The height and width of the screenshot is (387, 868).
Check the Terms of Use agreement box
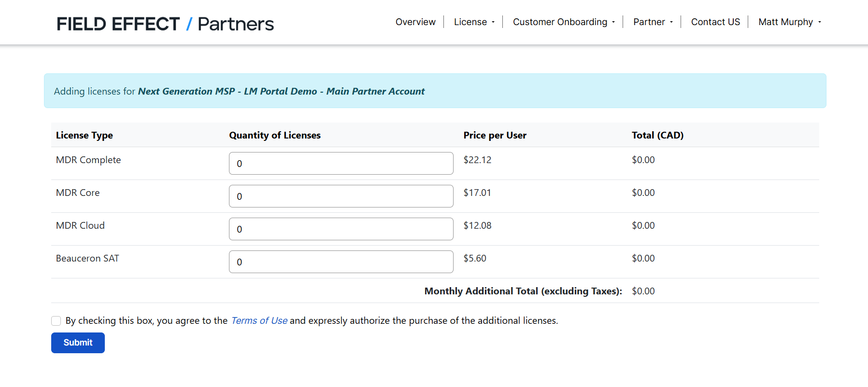pos(56,321)
